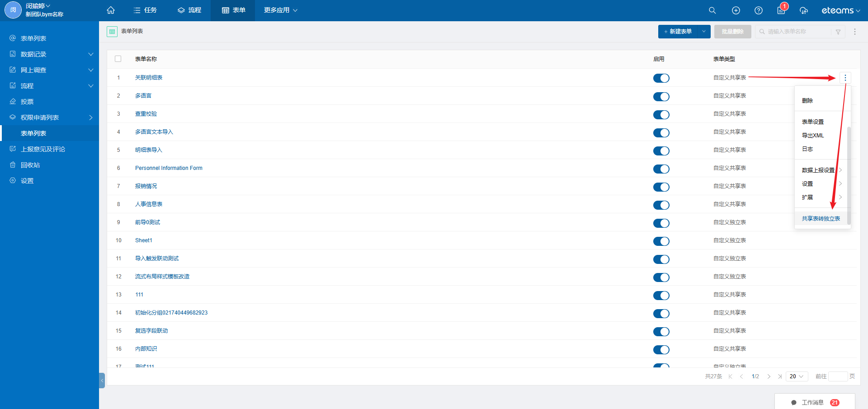Click the 回收站 trash icon

(x=13, y=165)
